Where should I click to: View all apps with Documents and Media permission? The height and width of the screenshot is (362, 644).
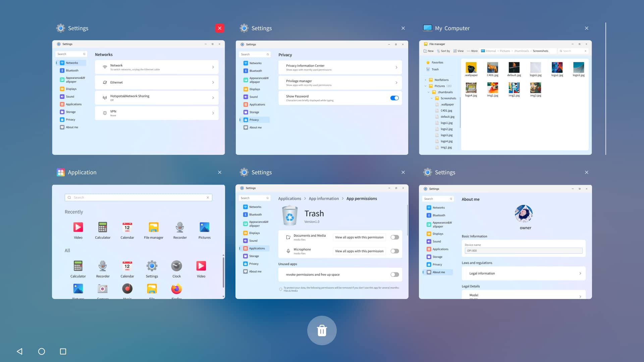359,237
